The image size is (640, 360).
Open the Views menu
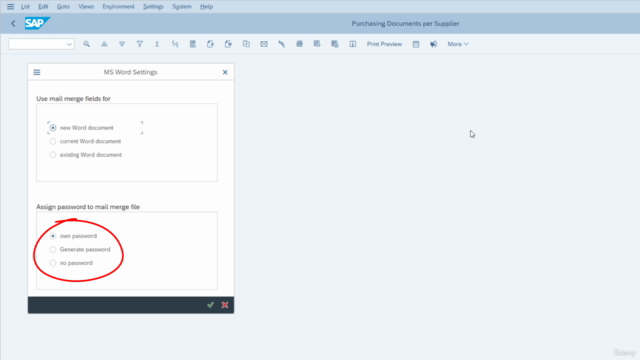point(86,7)
